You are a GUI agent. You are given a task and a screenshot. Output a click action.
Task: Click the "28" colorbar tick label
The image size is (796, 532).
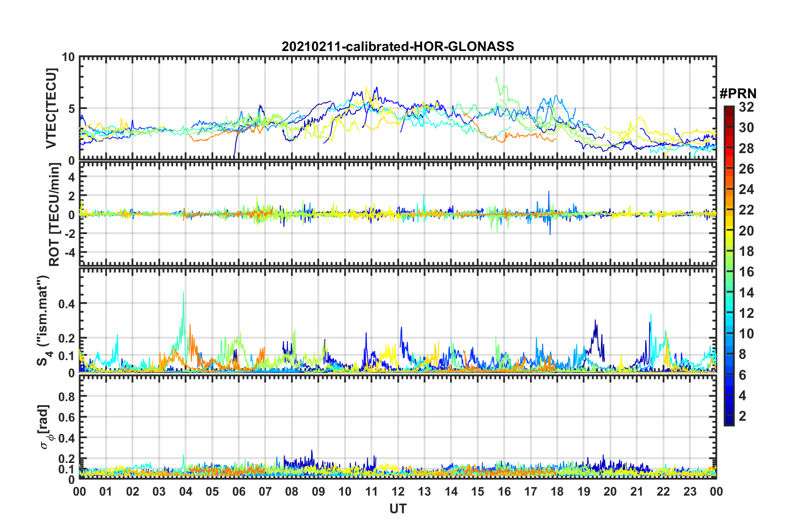[x=746, y=148]
